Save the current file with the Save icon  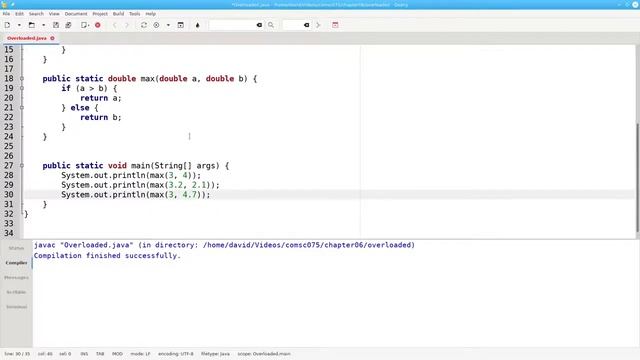click(56, 25)
